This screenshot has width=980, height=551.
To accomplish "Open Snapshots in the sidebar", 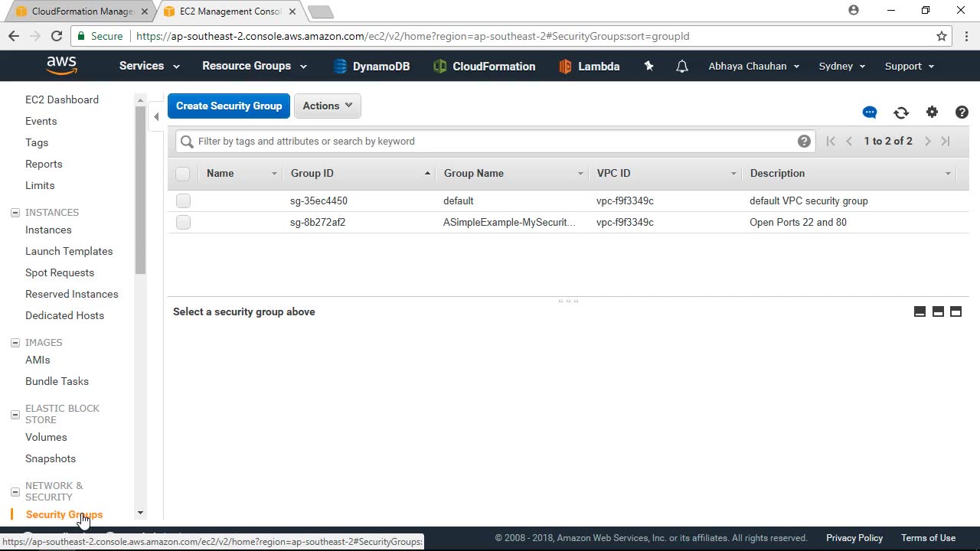I will pos(51,458).
